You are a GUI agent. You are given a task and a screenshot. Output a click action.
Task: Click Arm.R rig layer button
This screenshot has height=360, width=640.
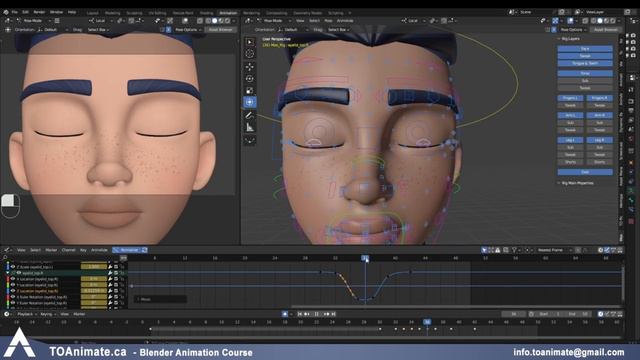tap(600, 116)
